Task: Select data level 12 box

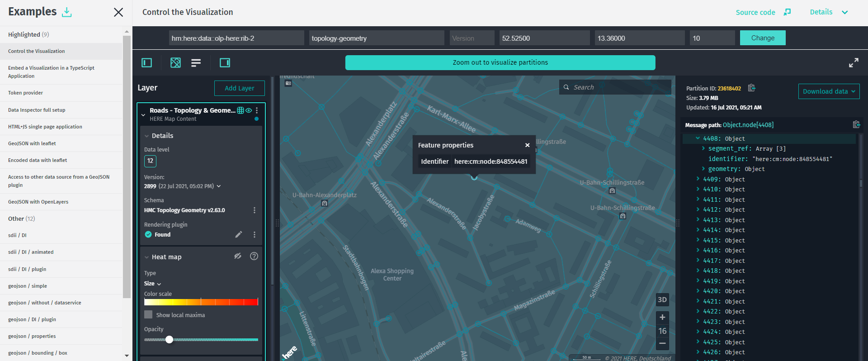Action: (x=150, y=161)
